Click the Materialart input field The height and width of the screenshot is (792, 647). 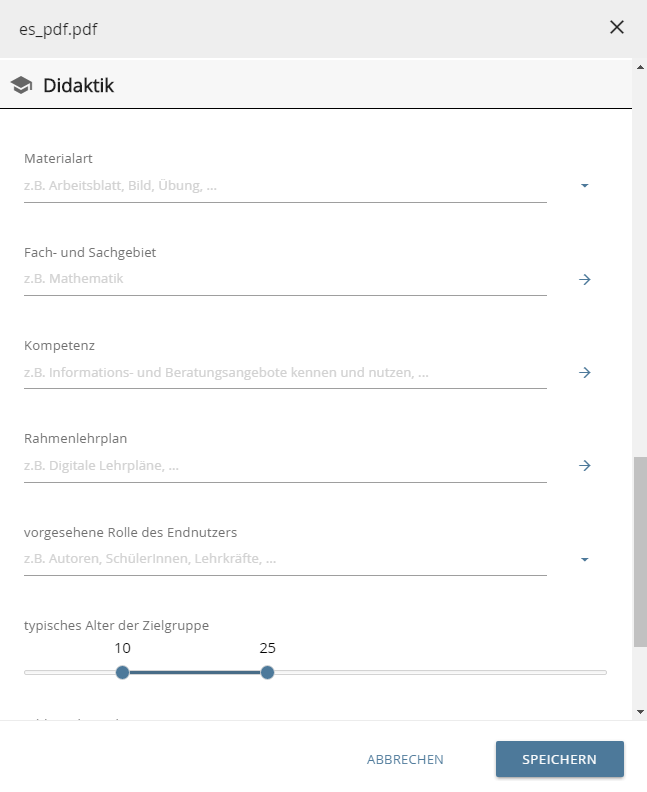(285, 186)
